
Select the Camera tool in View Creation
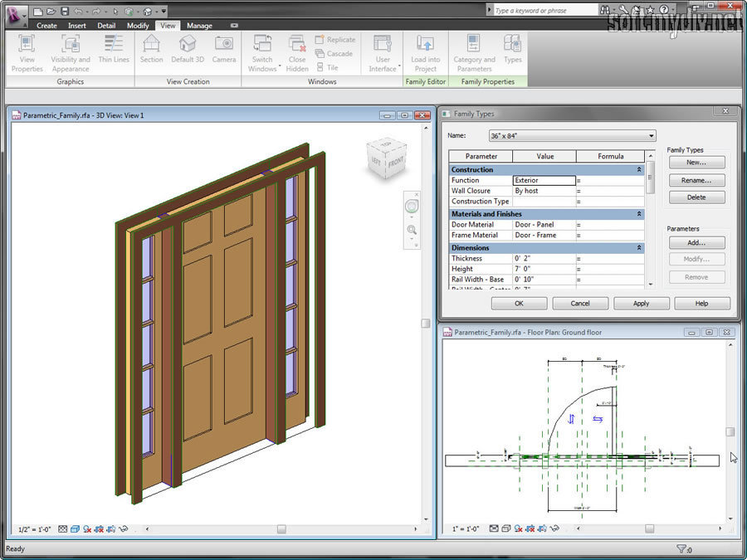223,45
